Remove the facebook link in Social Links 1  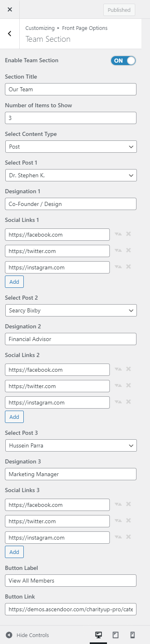point(128,234)
